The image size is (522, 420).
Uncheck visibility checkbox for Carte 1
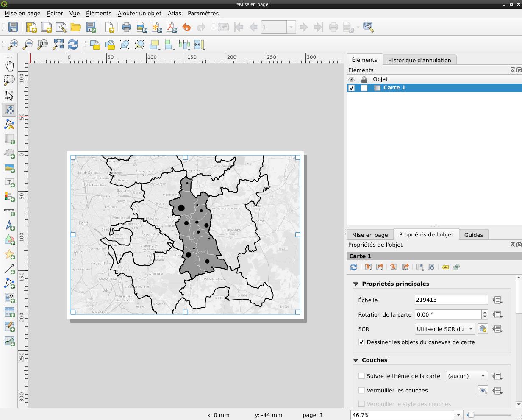coord(351,88)
